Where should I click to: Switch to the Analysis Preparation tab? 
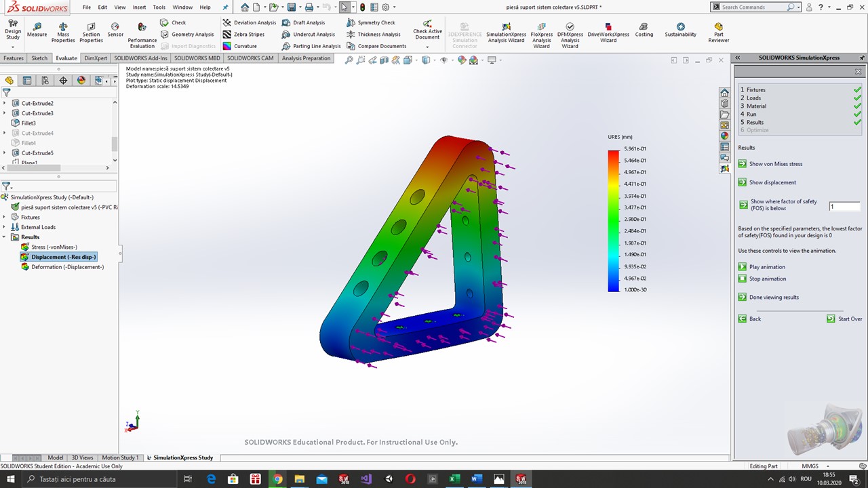tap(306, 58)
